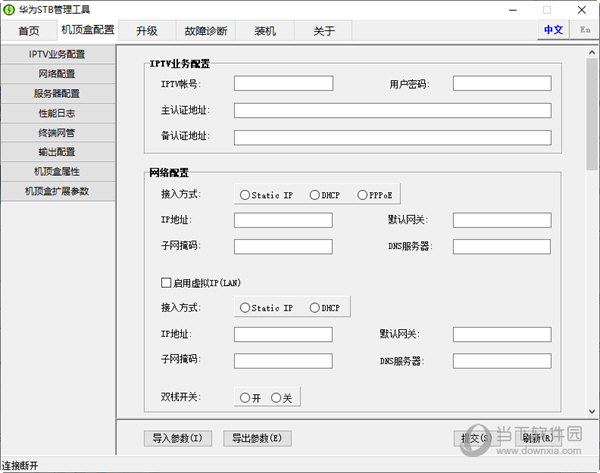Screen dimensions: 600x473
Task: Click the first DNS服务器 input field
Action: (x=502, y=246)
